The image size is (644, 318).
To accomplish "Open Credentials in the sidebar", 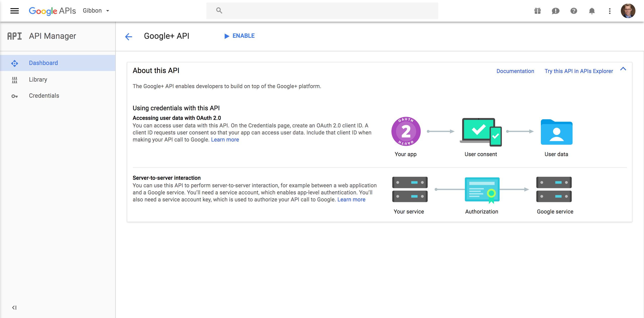I will pyautogui.click(x=58, y=96).
